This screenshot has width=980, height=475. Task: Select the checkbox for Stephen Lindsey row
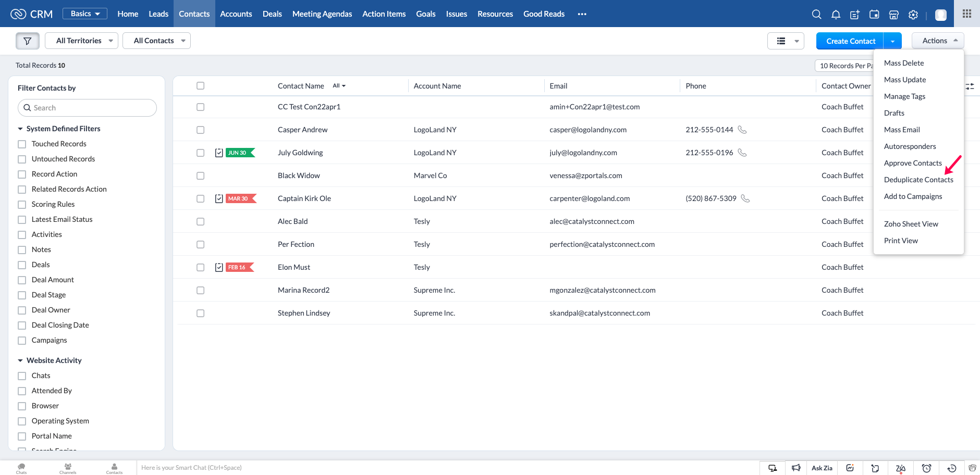(x=200, y=314)
